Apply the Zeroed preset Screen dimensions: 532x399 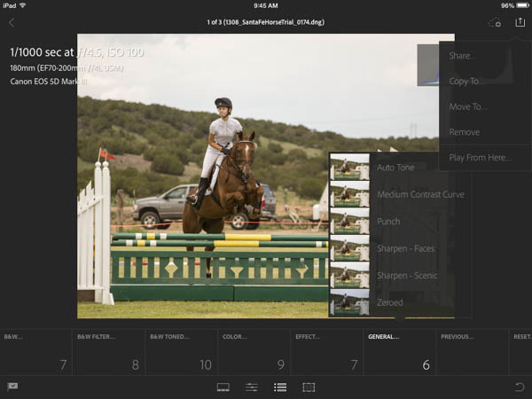pos(390,302)
